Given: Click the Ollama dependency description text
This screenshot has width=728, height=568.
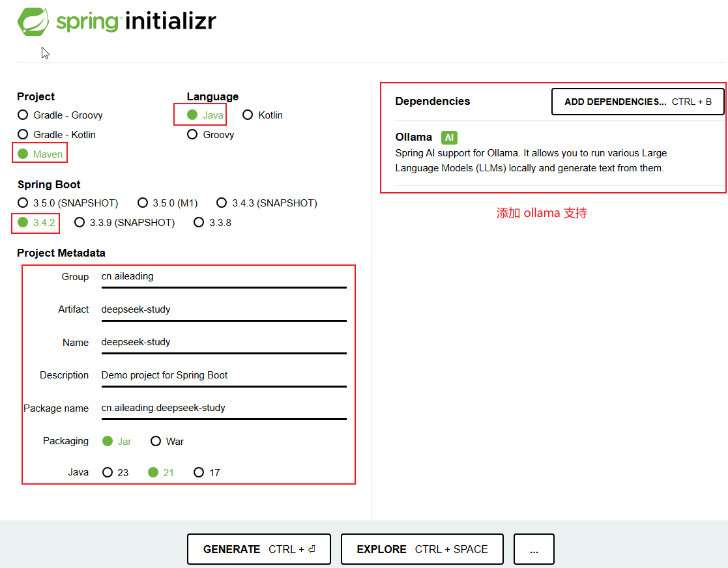Looking at the screenshot, I should (x=531, y=160).
